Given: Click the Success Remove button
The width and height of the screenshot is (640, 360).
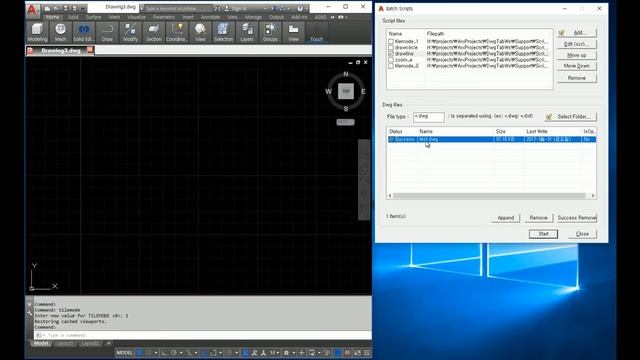Looking at the screenshot, I should click(577, 218).
